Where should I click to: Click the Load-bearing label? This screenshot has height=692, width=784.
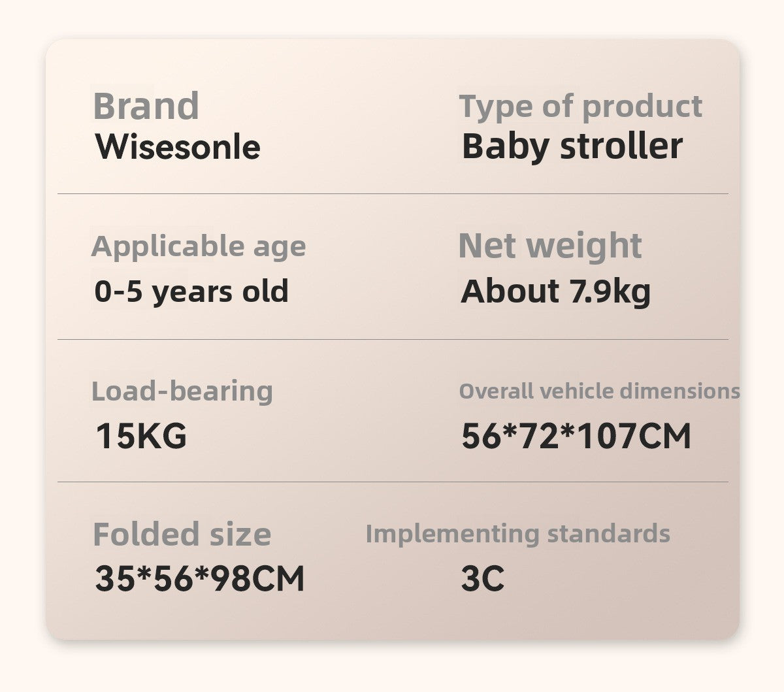(182, 391)
